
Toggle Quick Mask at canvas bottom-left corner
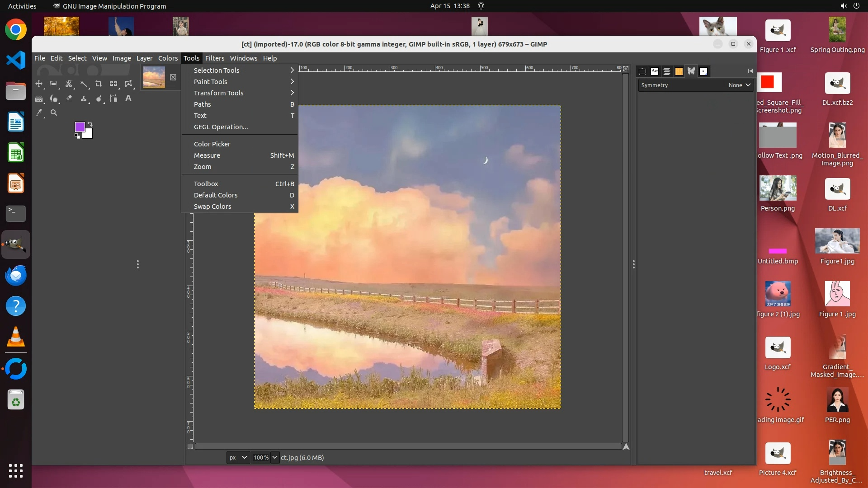click(x=190, y=446)
